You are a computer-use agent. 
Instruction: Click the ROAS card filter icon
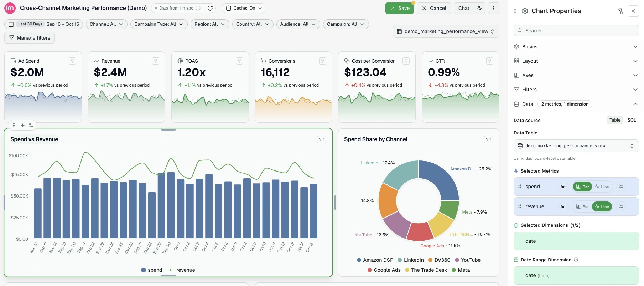coord(239,61)
